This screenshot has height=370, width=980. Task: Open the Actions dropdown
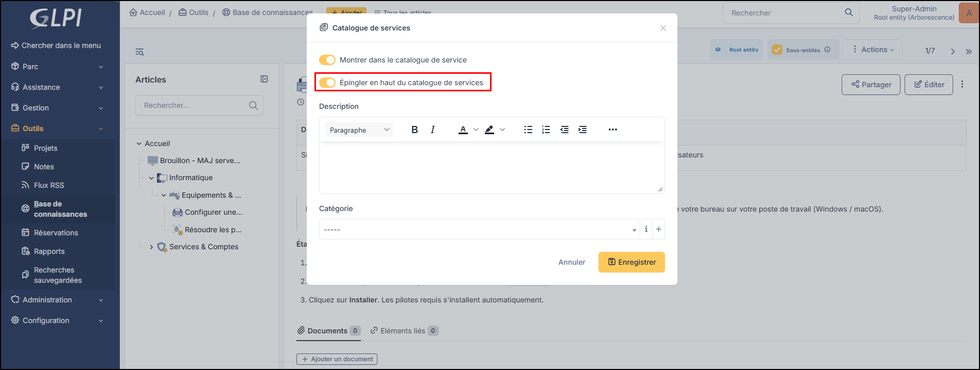[872, 50]
